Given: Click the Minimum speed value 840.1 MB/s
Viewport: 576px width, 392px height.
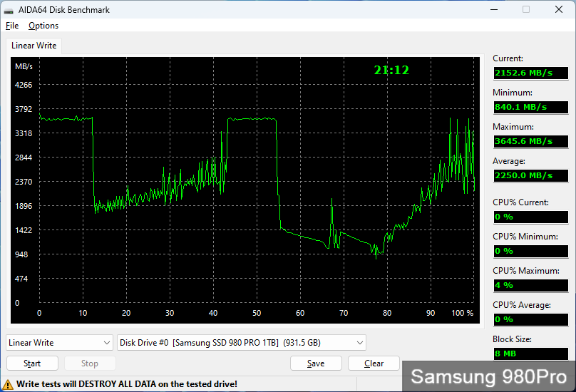Looking at the screenshot, I should tap(531, 107).
